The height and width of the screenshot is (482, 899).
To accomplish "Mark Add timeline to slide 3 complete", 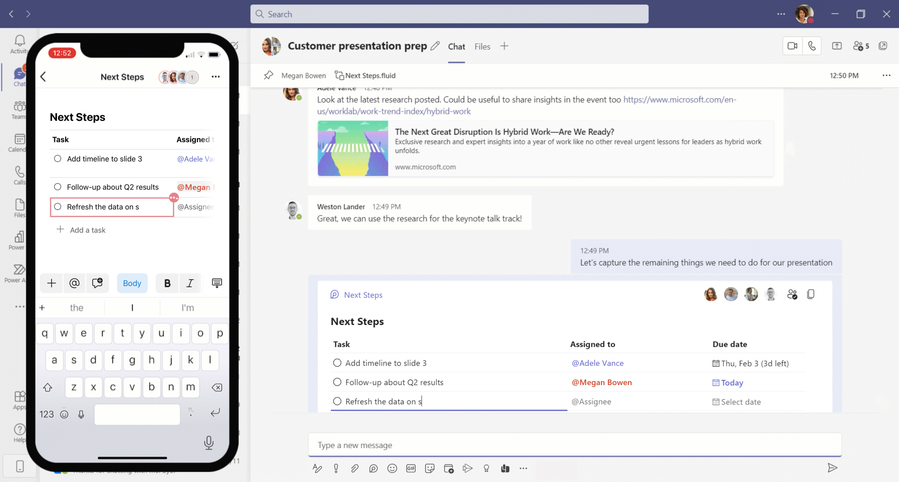I will click(337, 363).
